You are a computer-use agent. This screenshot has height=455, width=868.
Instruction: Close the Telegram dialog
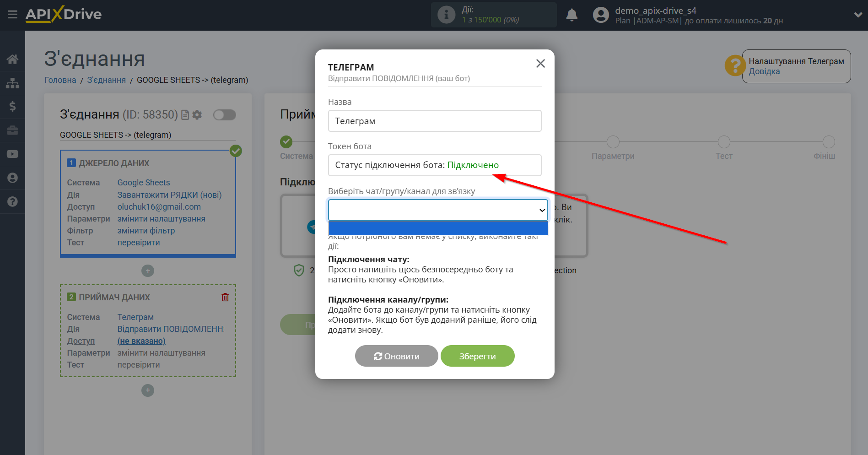[x=540, y=64]
